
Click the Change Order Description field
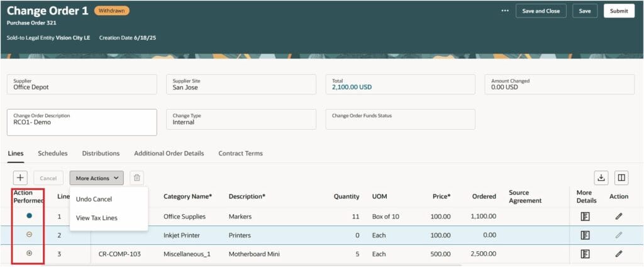(x=81, y=122)
